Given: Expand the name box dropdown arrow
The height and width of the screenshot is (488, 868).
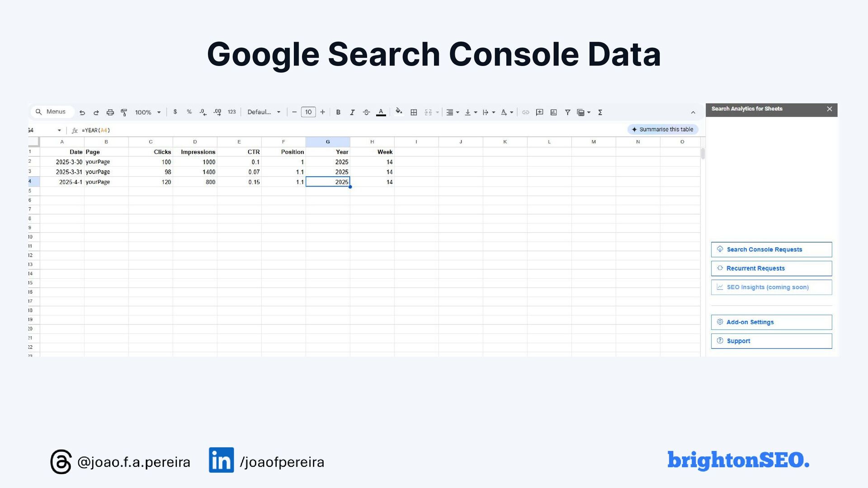Looking at the screenshot, I should click(59, 131).
